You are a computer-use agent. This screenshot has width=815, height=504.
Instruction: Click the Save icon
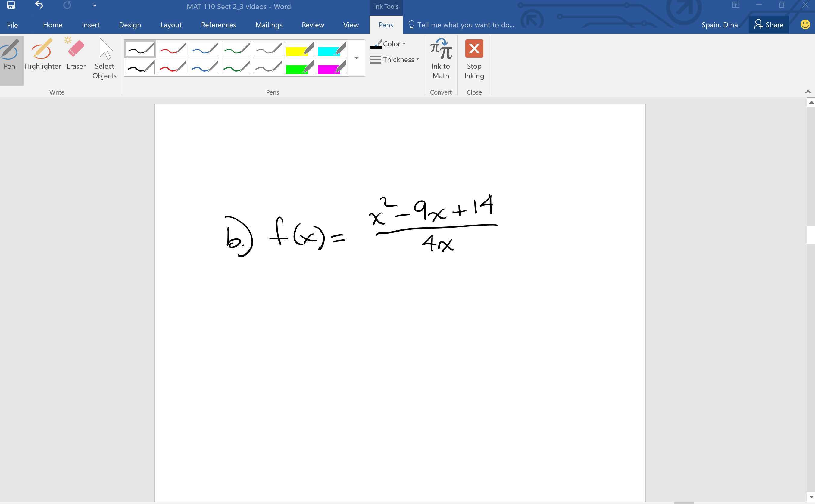11,5
